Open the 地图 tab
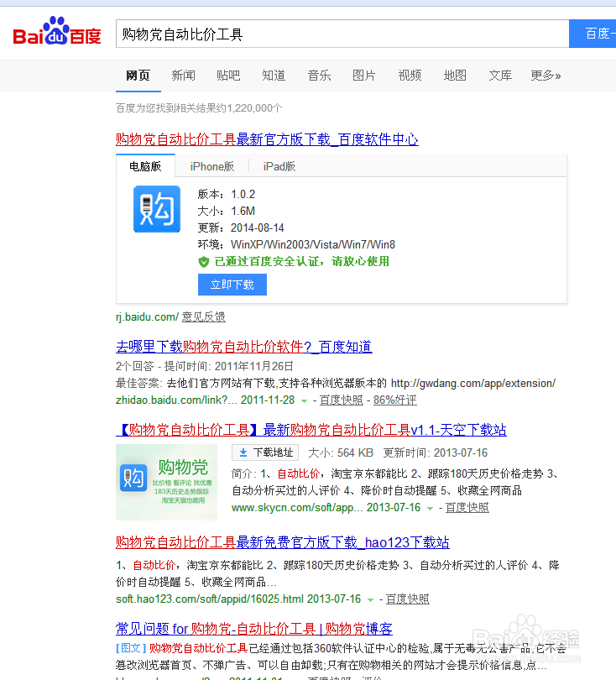The width and height of the screenshot is (616, 680). [455, 76]
